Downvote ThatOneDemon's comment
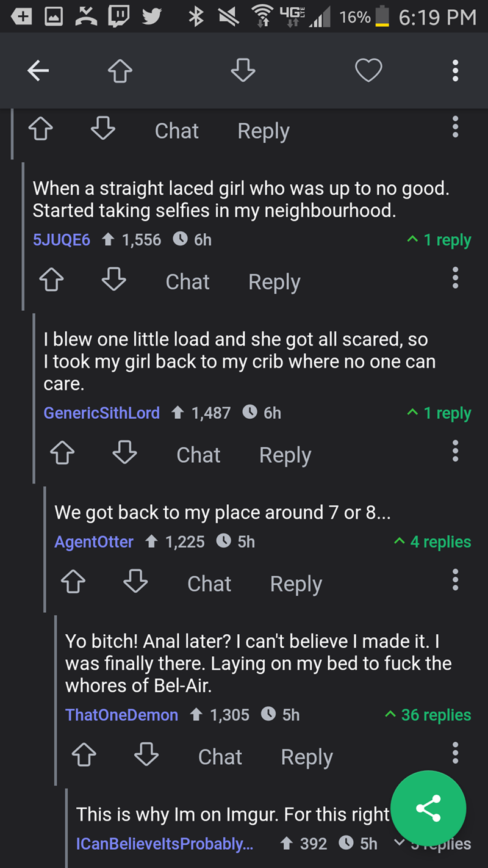Screen dimensions: 488x868 click(x=147, y=757)
